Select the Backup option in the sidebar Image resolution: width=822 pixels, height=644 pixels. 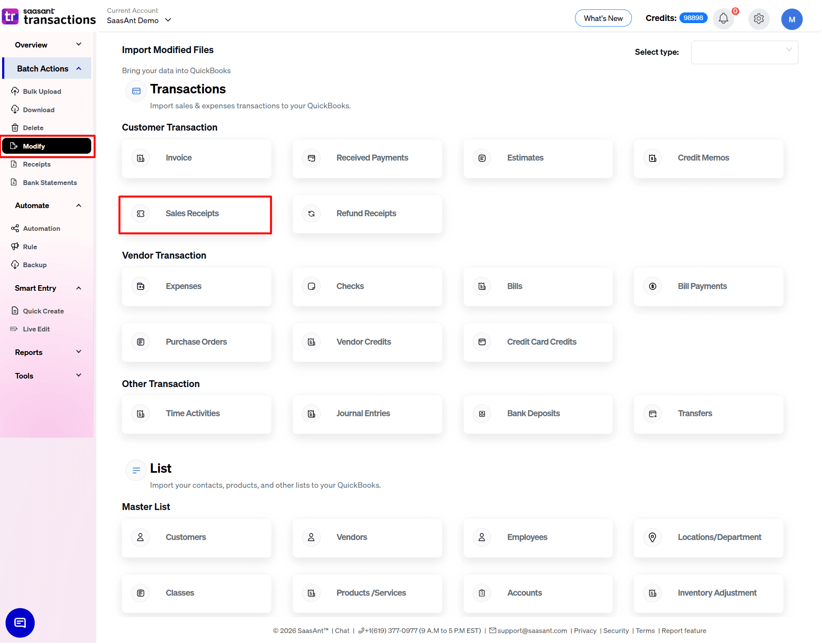coord(34,265)
